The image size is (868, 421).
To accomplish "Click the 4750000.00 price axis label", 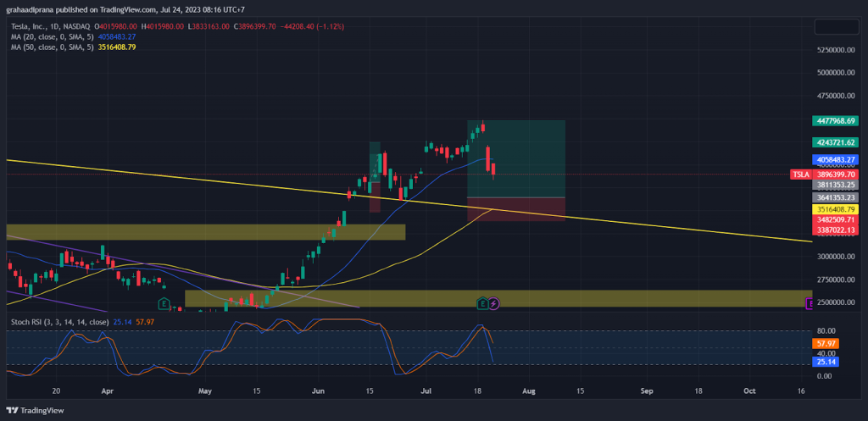I will coord(836,96).
